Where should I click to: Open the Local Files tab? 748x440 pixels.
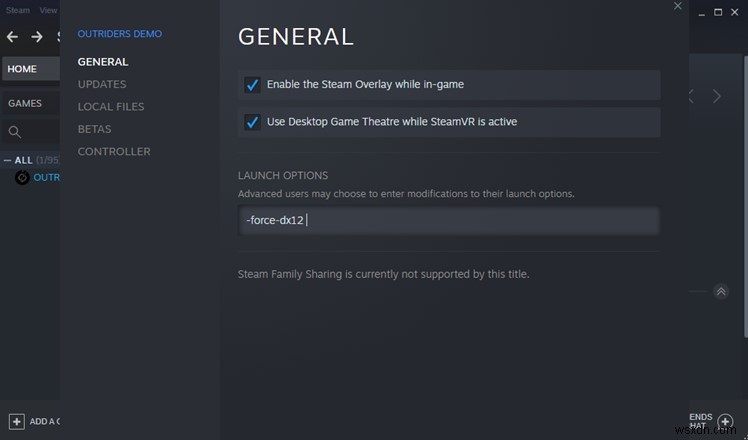[x=110, y=107]
